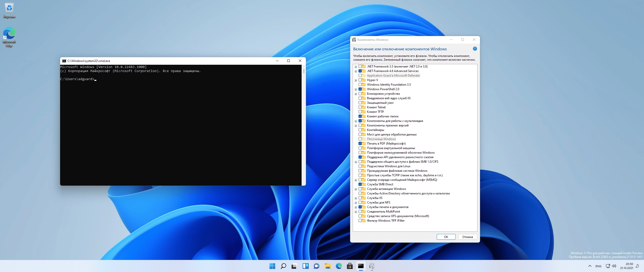Open Microsoft Store from the taskbar

[350, 266]
